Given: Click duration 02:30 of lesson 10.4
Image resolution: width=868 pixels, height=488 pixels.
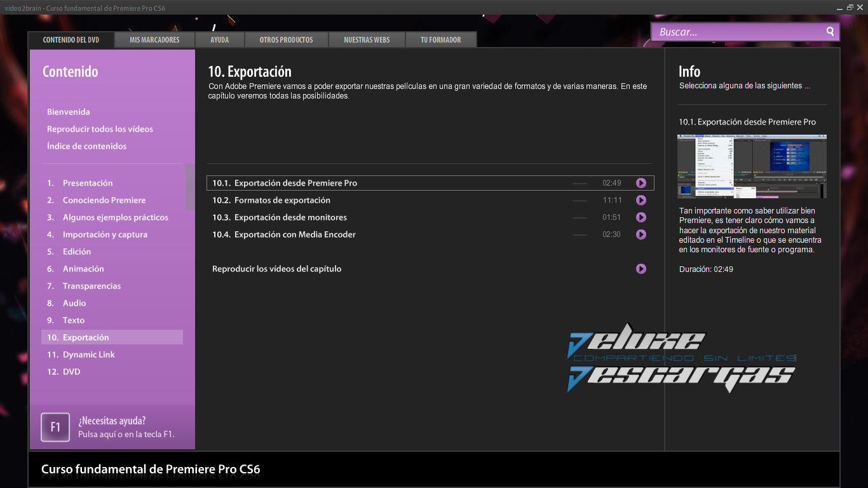Looking at the screenshot, I should coord(612,234).
